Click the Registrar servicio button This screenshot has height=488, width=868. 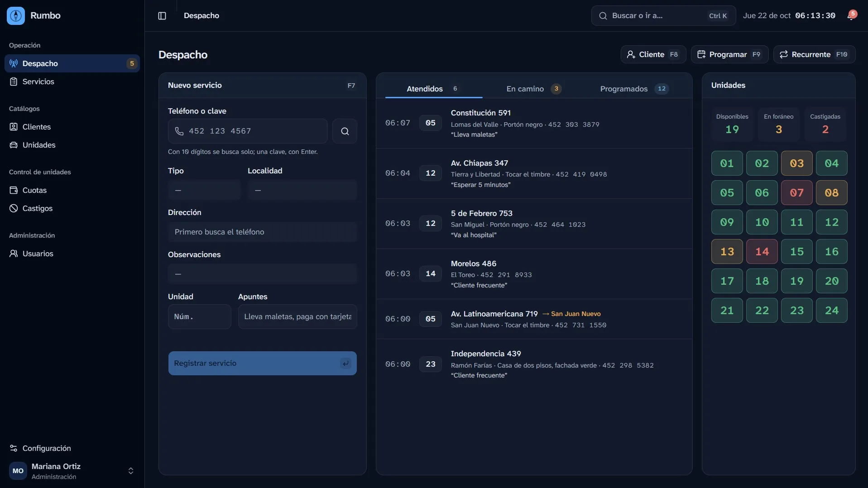click(x=262, y=363)
